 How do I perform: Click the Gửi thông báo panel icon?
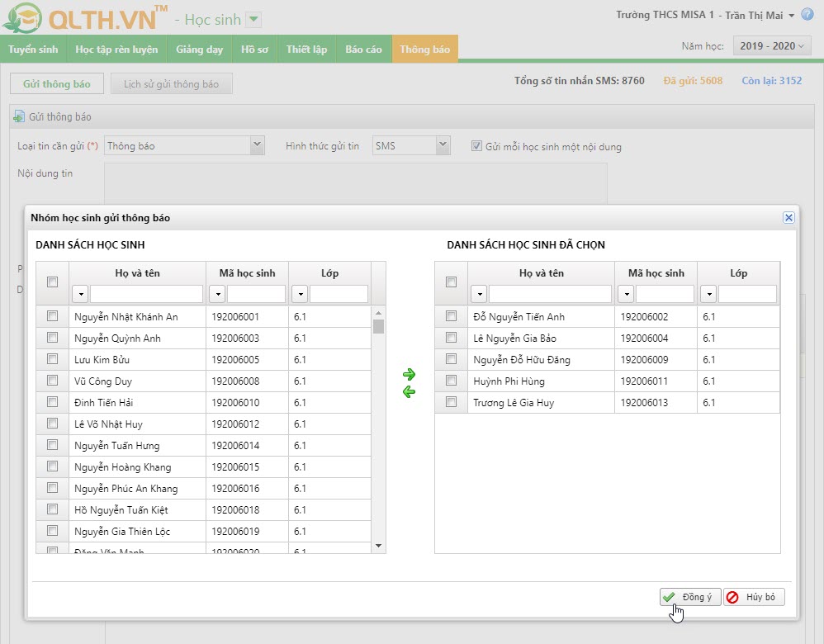click(19, 116)
